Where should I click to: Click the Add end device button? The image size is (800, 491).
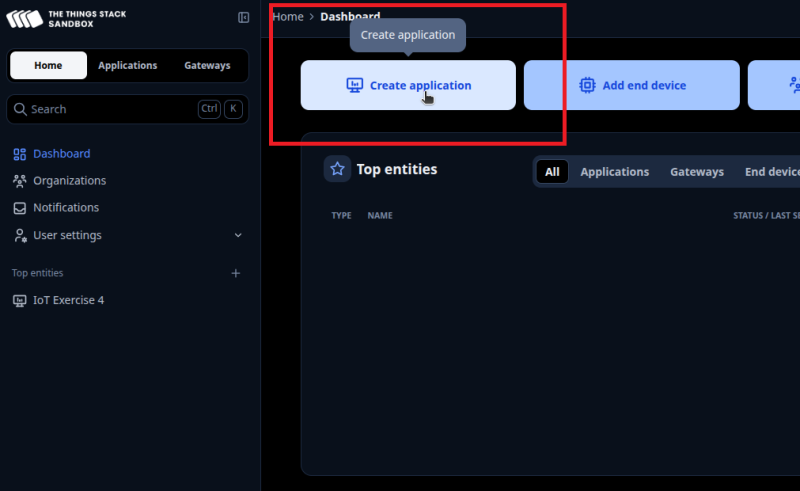[x=632, y=85]
